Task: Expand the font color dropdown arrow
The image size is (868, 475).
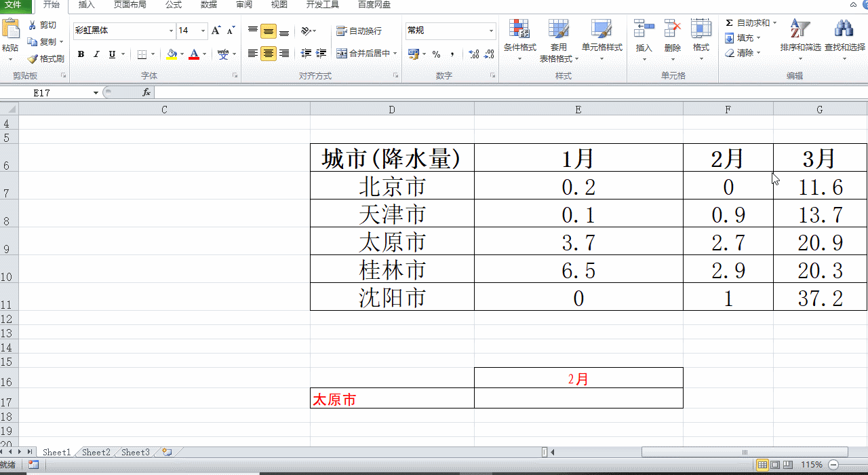Action: (x=205, y=54)
